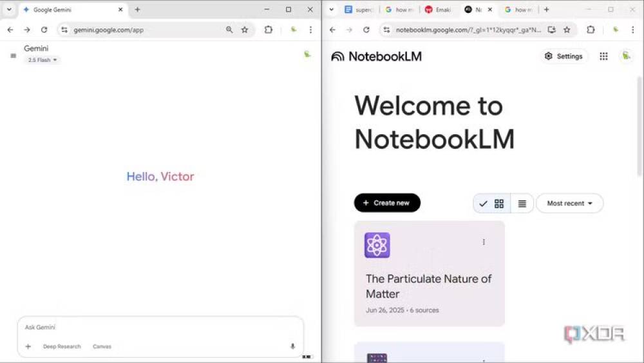Click NotebookLM page vertical scrollbar
The width and height of the screenshot is (644, 363).
(640, 125)
